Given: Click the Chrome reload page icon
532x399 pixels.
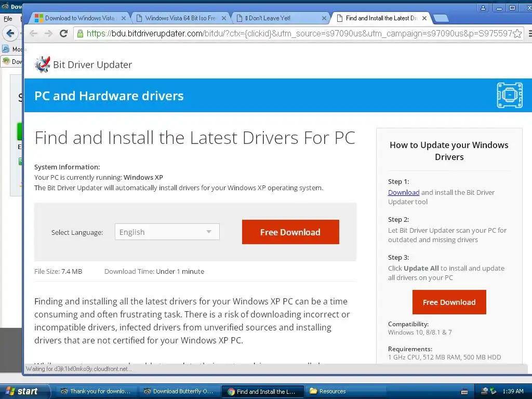Looking at the screenshot, I should pos(63,33).
